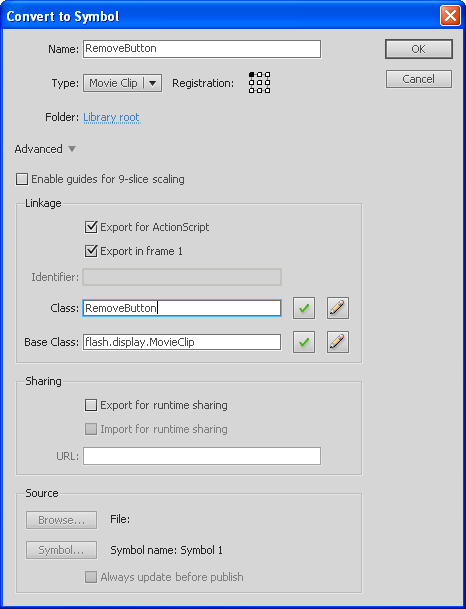Screen dimensions: 466x609
Task: Close the Convert to Symbol window
Action: [x=450, y=16]
